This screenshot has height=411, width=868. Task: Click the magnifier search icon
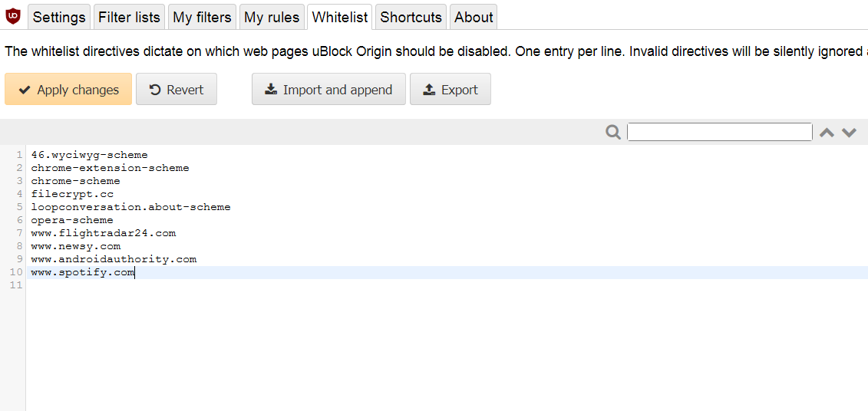pyautogui.click(x=613, y=133)
